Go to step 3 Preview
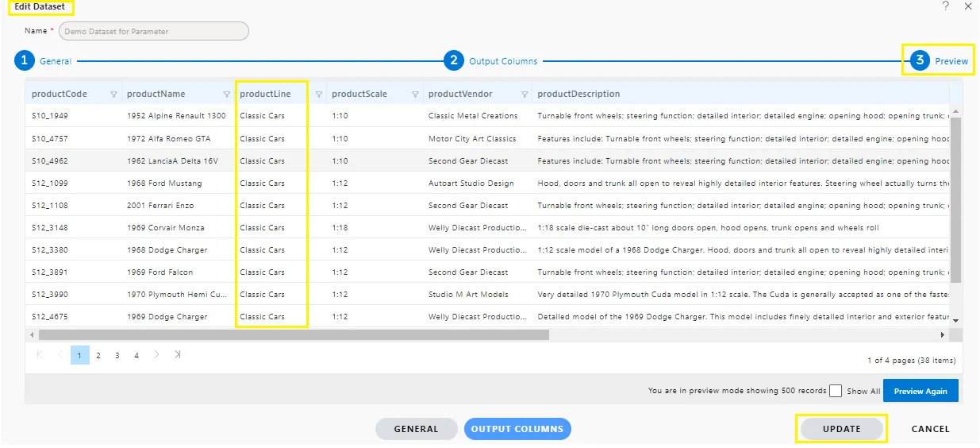980x448 pixels. [939, 60]
